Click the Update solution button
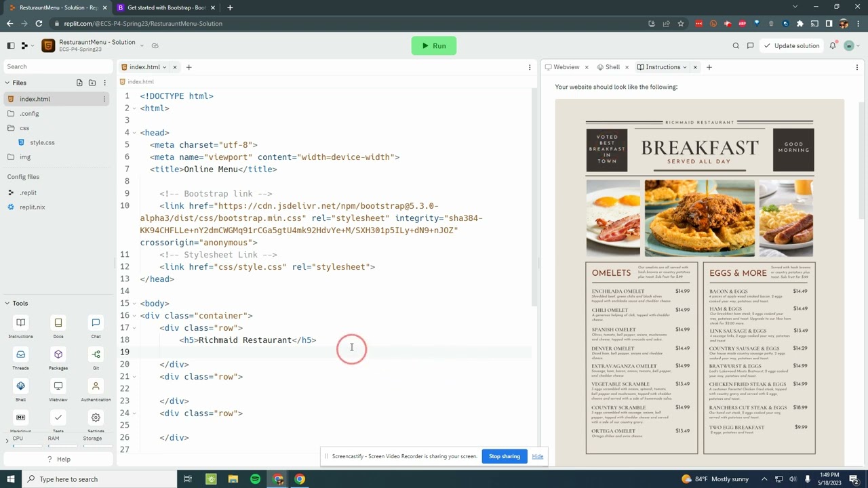 point(791,46)
